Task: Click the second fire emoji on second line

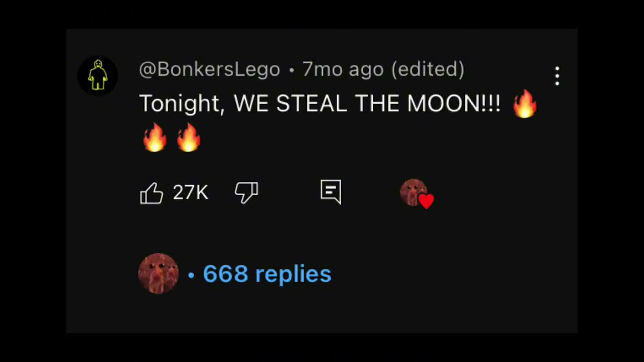Action: point(189,137)
